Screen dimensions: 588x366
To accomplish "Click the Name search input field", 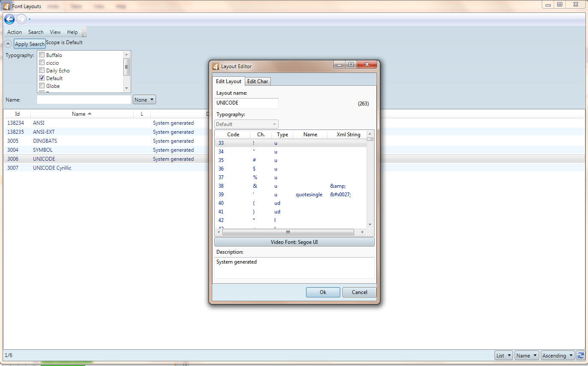I will (x=84, y=99).
